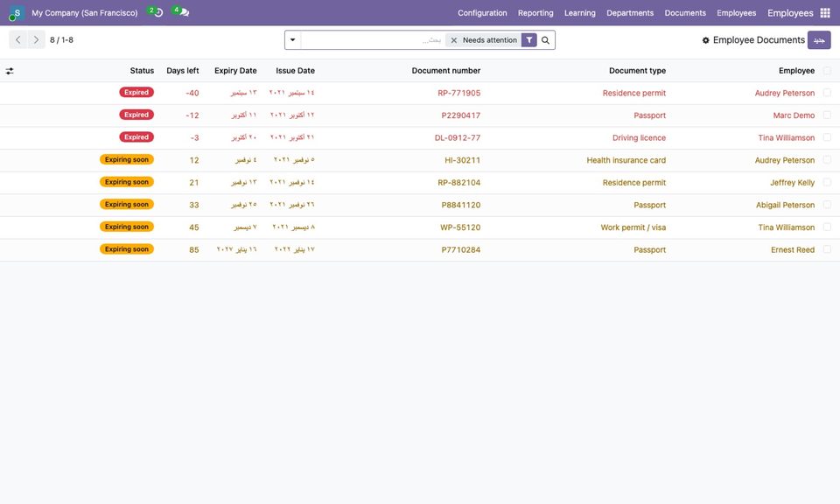Click days left value -40
Viewport: 840px width, 504px height.
coord(192,94)
